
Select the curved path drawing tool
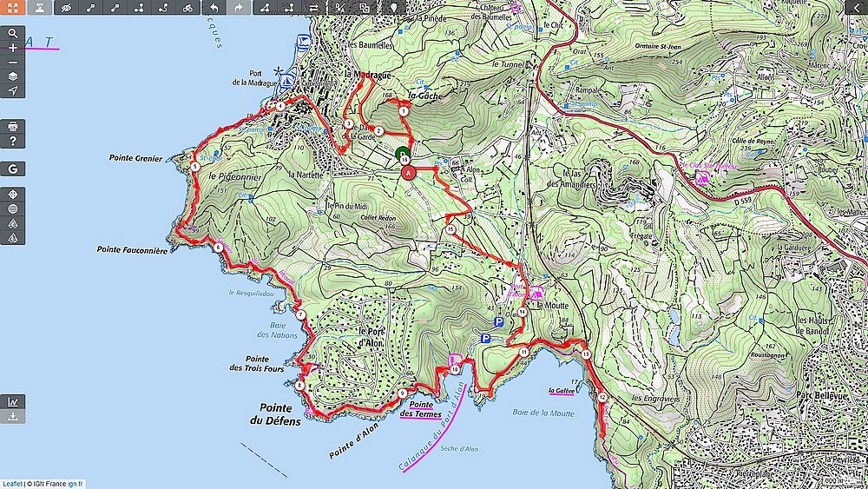(163, 7)
